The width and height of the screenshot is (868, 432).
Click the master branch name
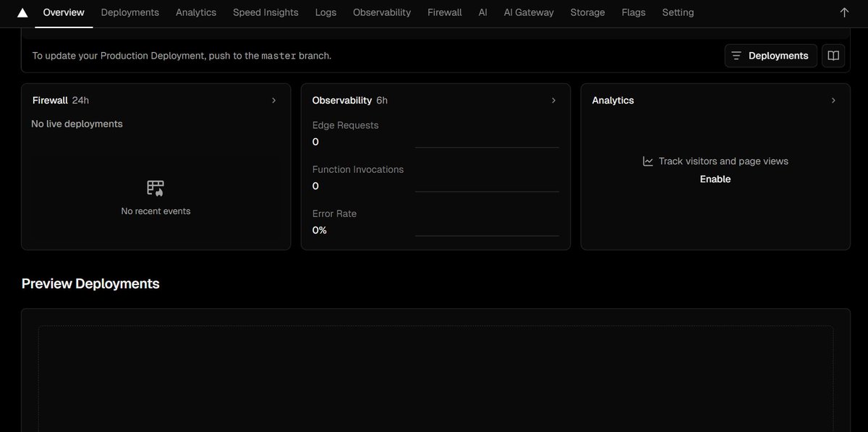[x=278, y=56]
